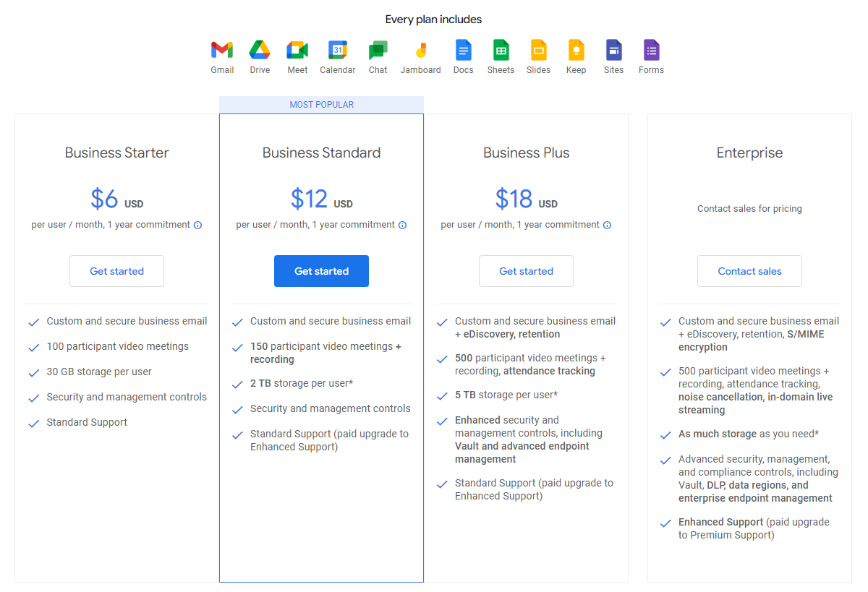868x592 pixels.
Task: Click the Business Starter plan title
Action: [116, 153]
